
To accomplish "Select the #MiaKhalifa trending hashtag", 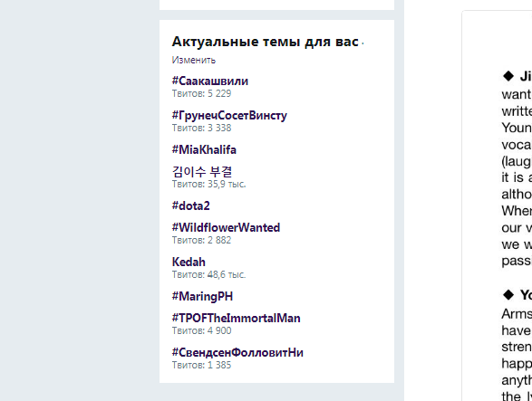I will pyautogui.click(x=204, y=149).
